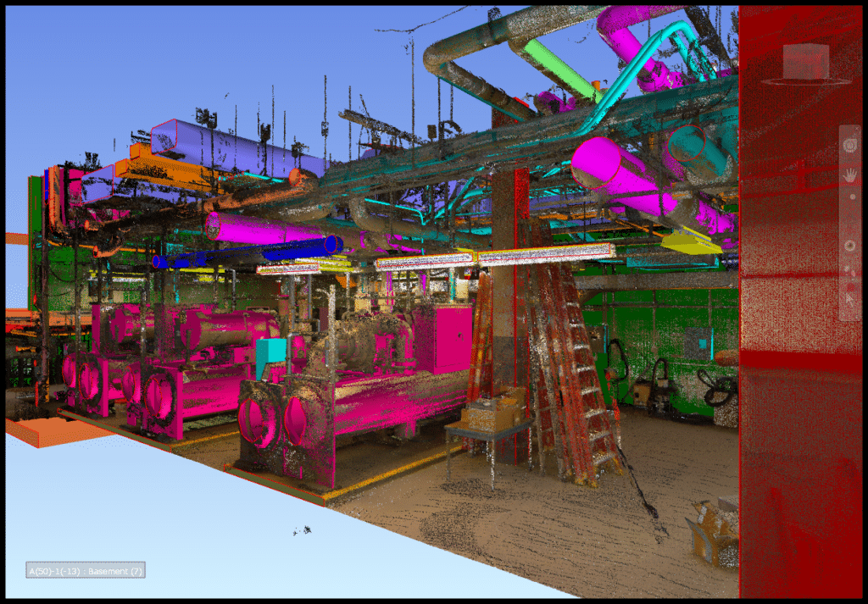Click the cyan box on the chiller
Image resolution: width=868 pixels, height=604 pixels.
click(x=270, y=357)
